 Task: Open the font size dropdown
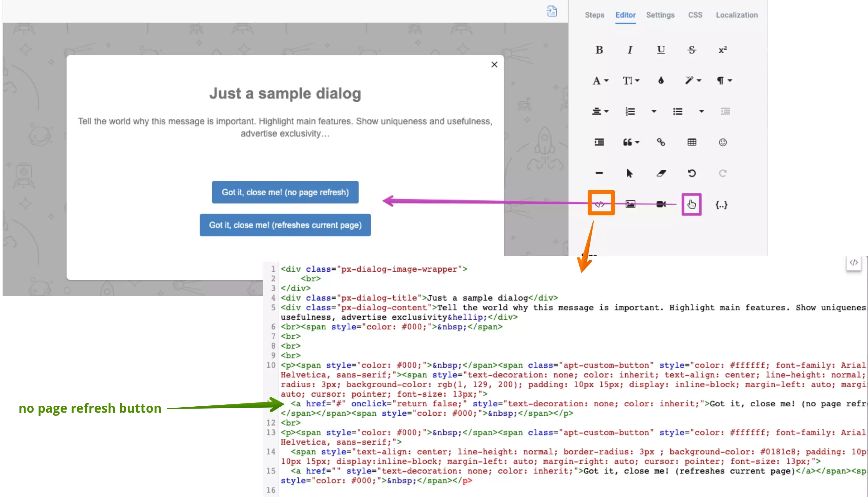(x=631, y=81)
